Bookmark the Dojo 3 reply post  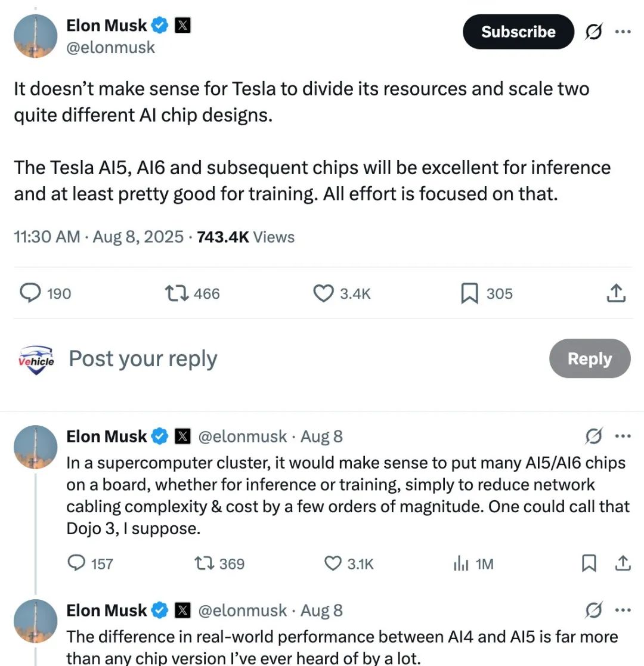coord(589,563)
